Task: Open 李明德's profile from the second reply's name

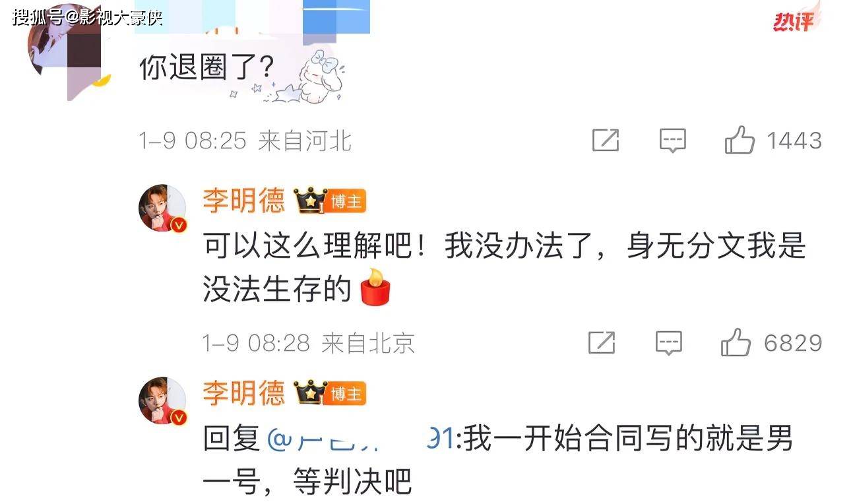Action: point(243,393)
